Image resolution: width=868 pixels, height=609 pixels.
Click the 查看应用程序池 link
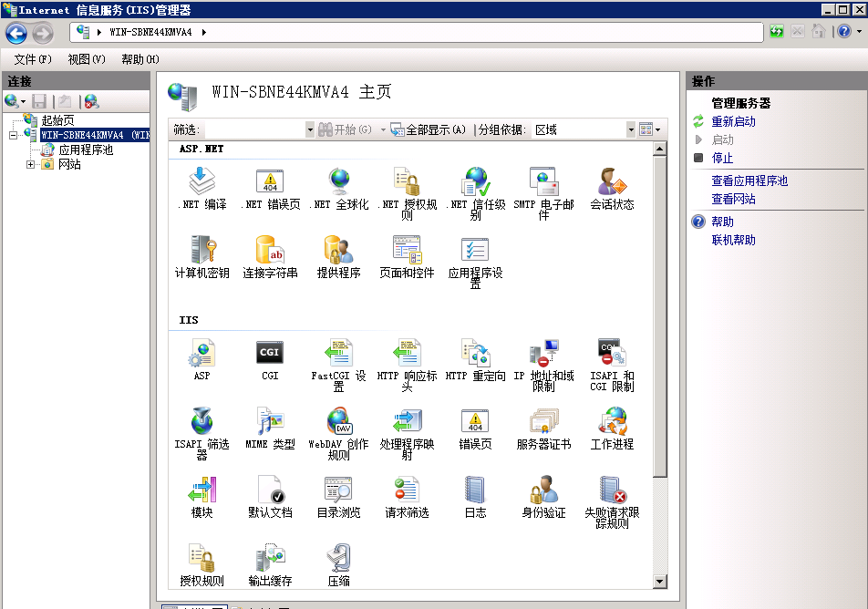749,181
